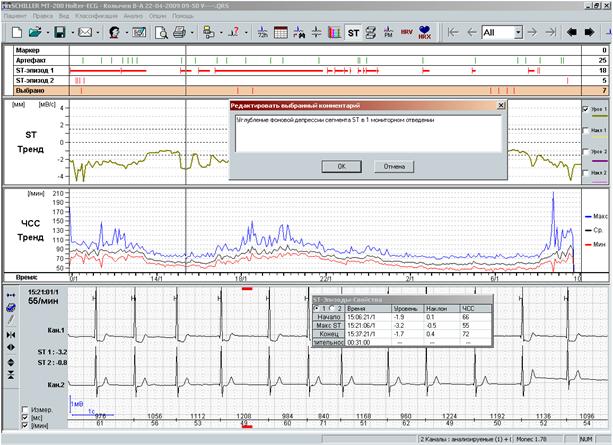Image resolution: width=613 pixels, height=445 pixels.
Task: Open dropdown arrow beside the envelope icon
Action: pyautogui.click(x=98, y=33)
